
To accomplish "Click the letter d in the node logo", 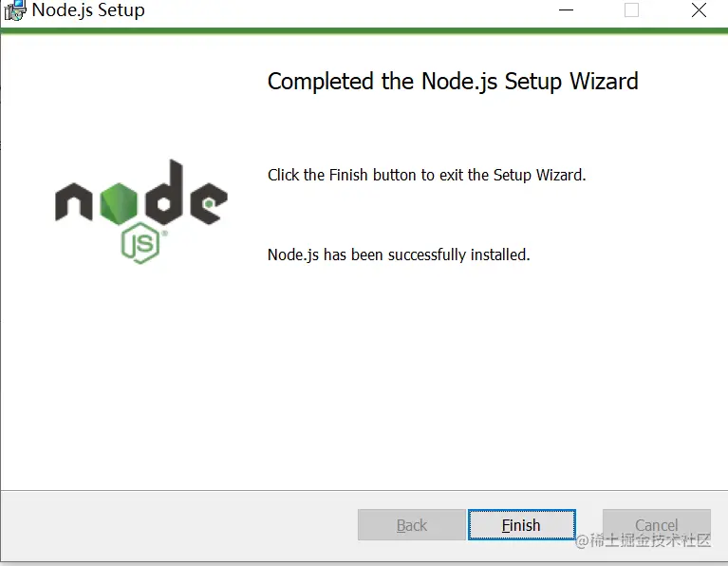I will coord(164,192).
